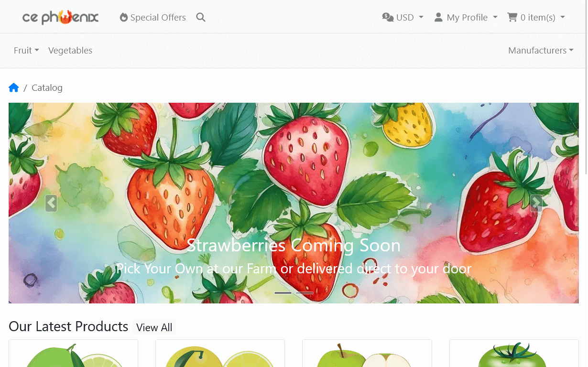This screenshot has width=588, height=367.
Task: Expand the 0 item(s) cart dropdown
Action: 536,18
